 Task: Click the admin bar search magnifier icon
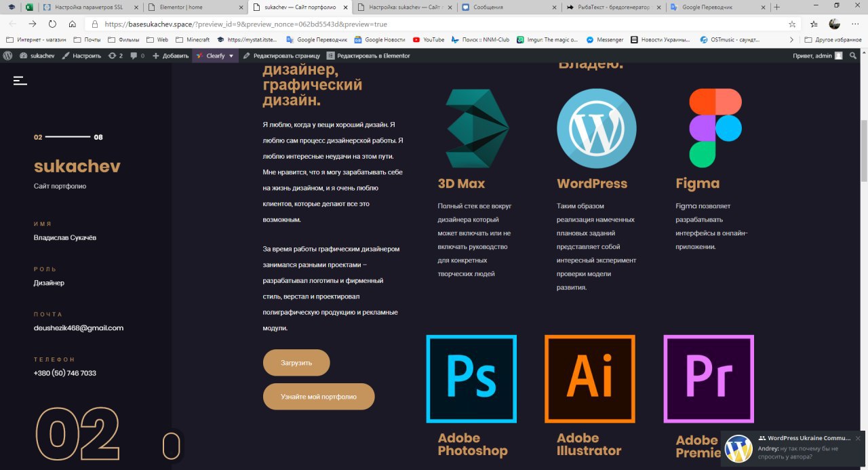pos(853,56)
